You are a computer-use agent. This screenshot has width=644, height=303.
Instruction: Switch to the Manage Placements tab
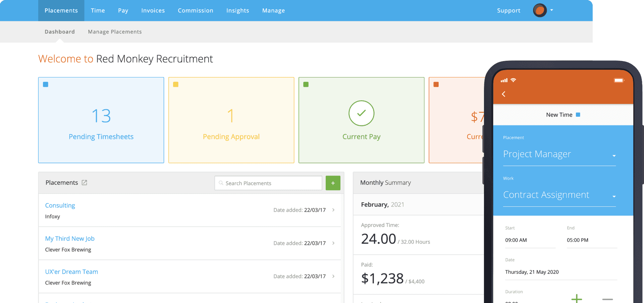point(115,32)
